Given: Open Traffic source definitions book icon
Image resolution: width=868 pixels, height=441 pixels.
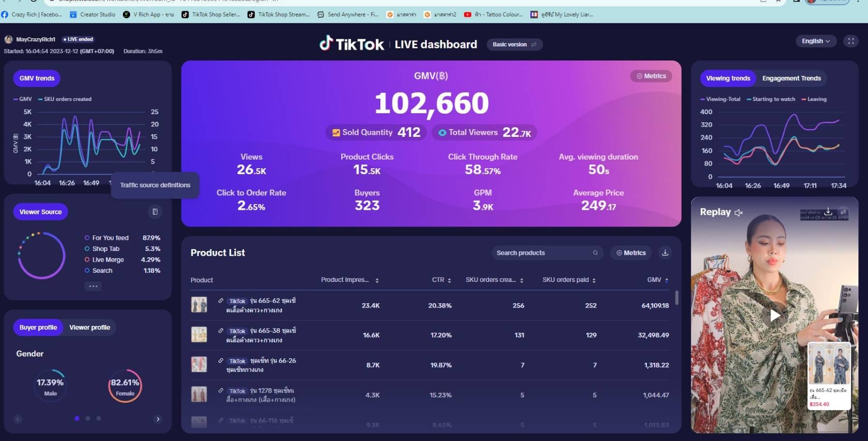Looking at the screenshot, I should 155,212.
